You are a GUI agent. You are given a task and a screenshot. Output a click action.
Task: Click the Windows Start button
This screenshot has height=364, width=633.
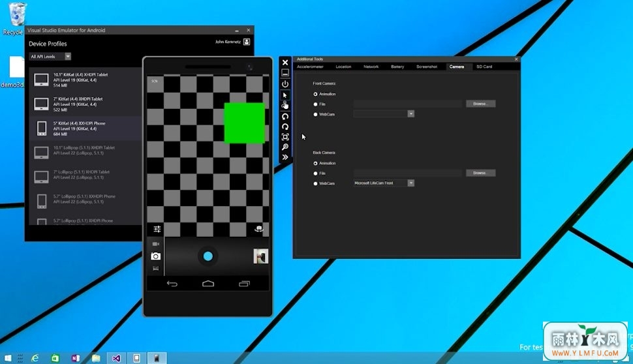pyautogui.click(x=8, y=358)
